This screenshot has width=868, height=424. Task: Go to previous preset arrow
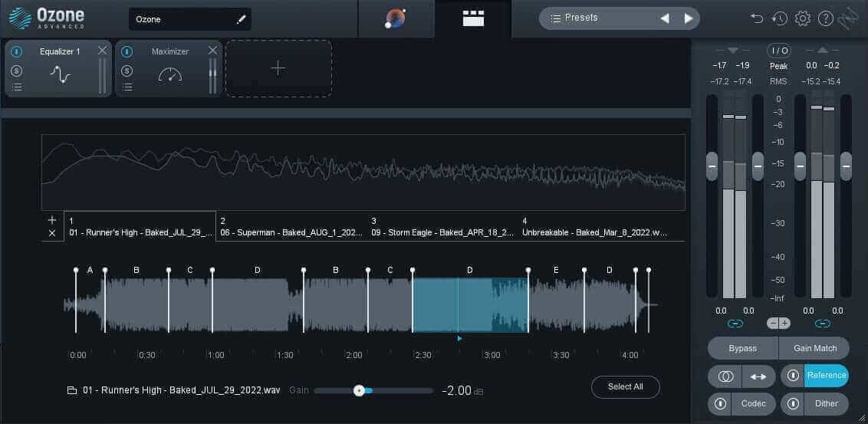(x=665, y=18)
